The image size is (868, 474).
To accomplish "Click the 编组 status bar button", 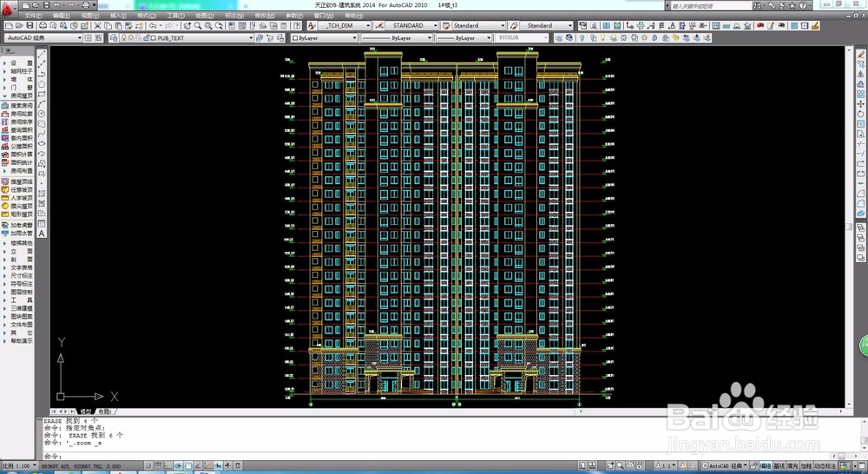I will [x=766, y=465].
